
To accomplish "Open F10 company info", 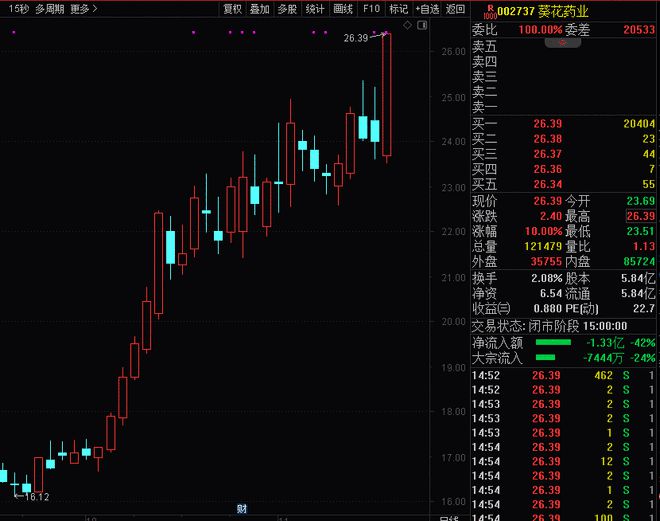I will point(371,9).
